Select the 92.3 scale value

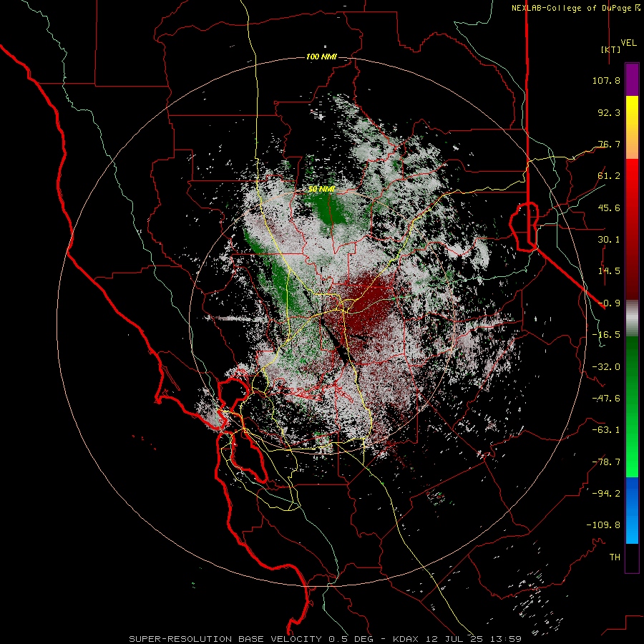pyautogui.click(x=609, y=112)
